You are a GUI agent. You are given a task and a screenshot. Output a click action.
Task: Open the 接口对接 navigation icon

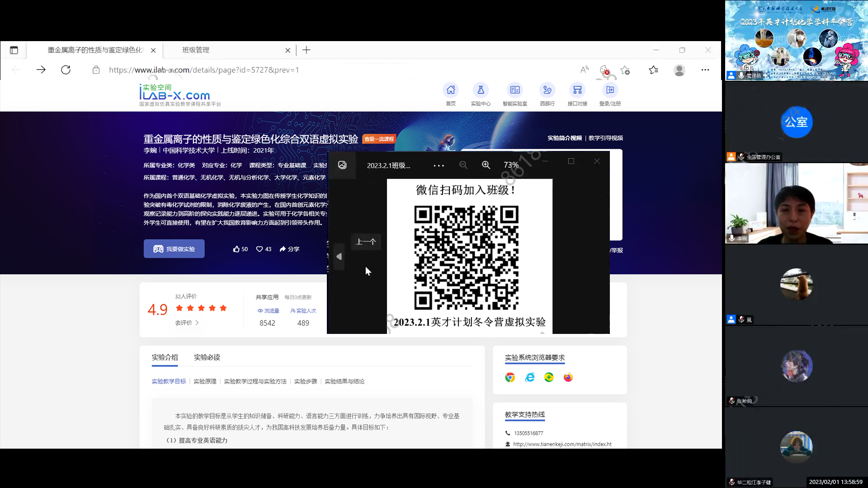point(577,90)
